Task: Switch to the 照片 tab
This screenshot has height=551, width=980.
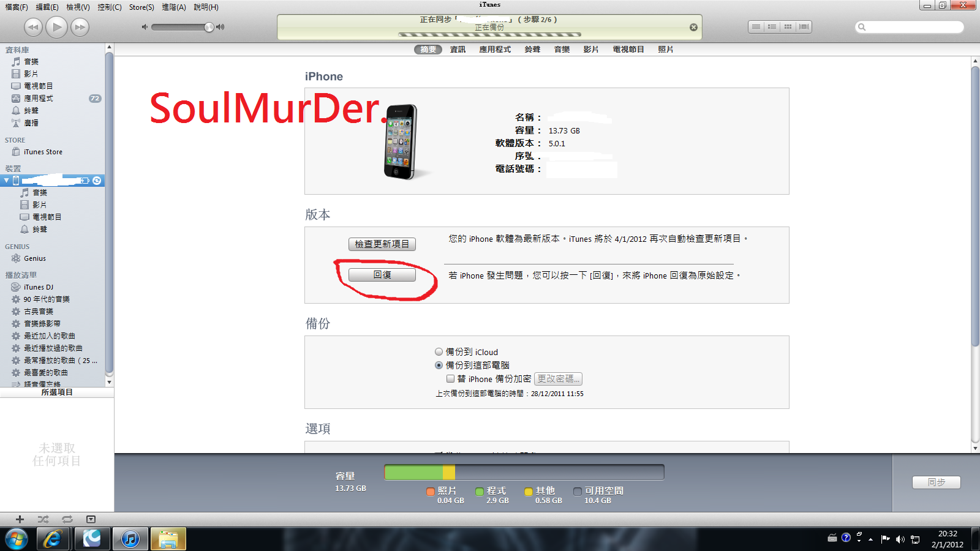Action: click(x=666, y=50)
